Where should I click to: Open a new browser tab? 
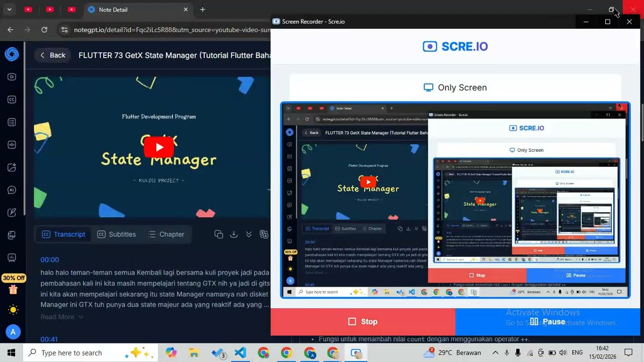point(202,10)
